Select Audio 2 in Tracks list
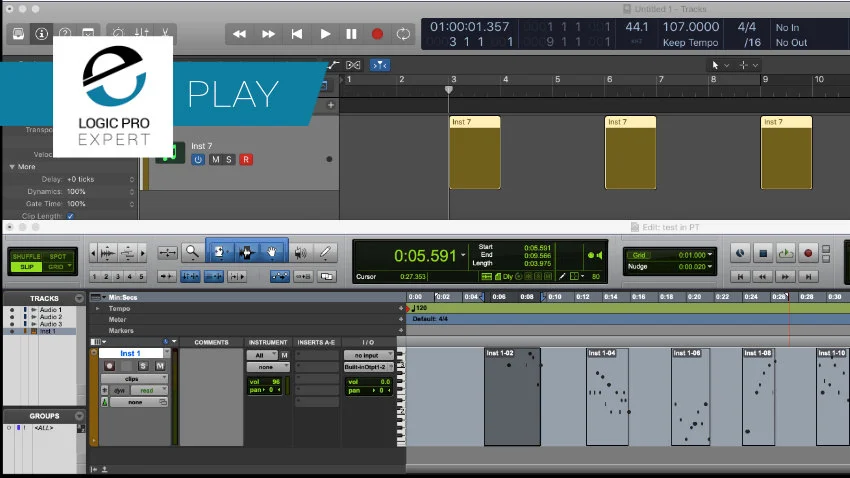Viewport: 850px width, 478px height. tap(50, 316)
